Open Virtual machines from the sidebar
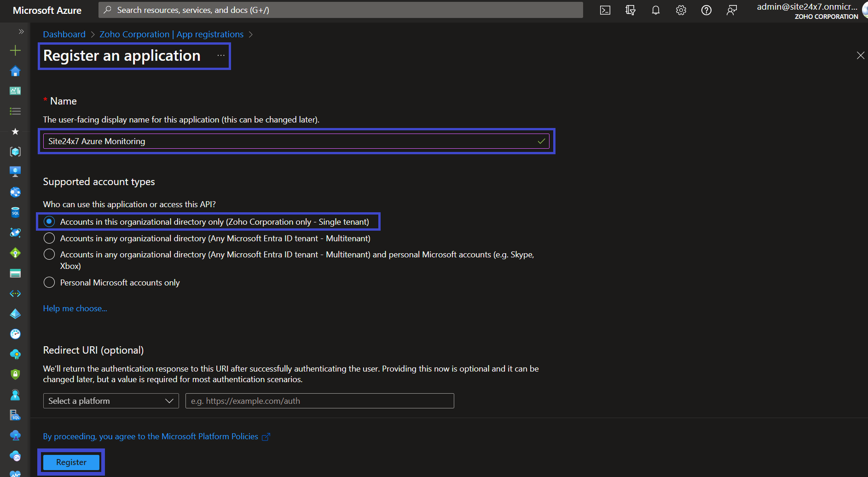The width and height of the screenshot is (868, 477). [x=15, y=171]
